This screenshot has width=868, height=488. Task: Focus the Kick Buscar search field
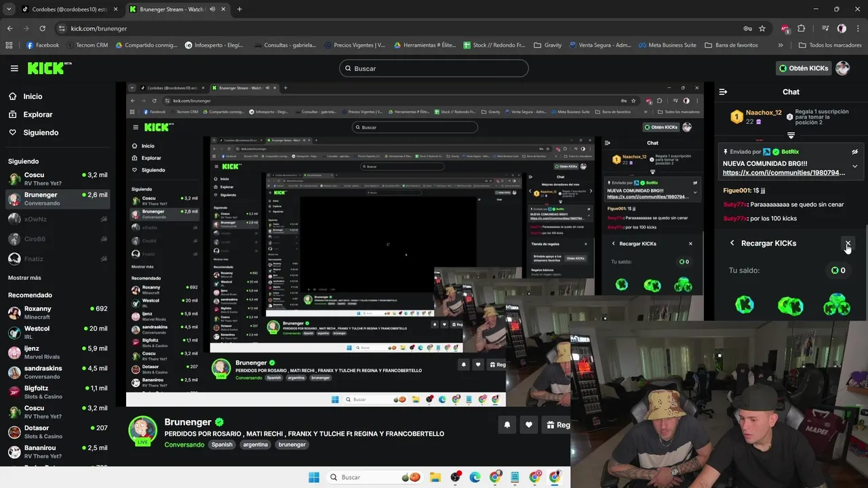(434, 68)
